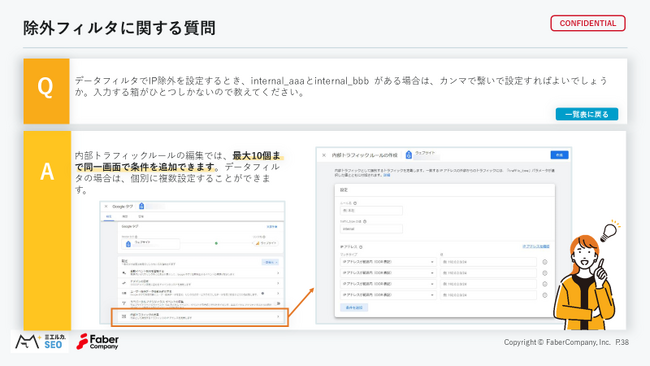Remove the third IP address condition row

pyautogui.click(x=545, y=284)
